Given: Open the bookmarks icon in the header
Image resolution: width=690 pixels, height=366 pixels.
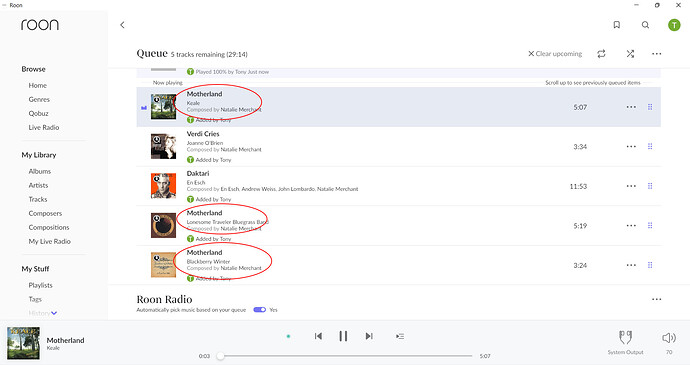Looking at the screenshot, I should (x=617, y=25).
